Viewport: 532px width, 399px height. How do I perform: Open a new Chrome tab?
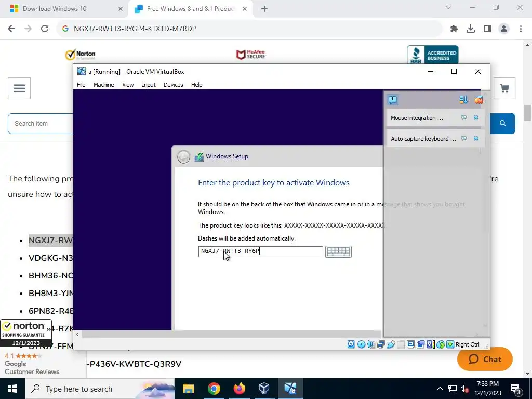(264, 9)
